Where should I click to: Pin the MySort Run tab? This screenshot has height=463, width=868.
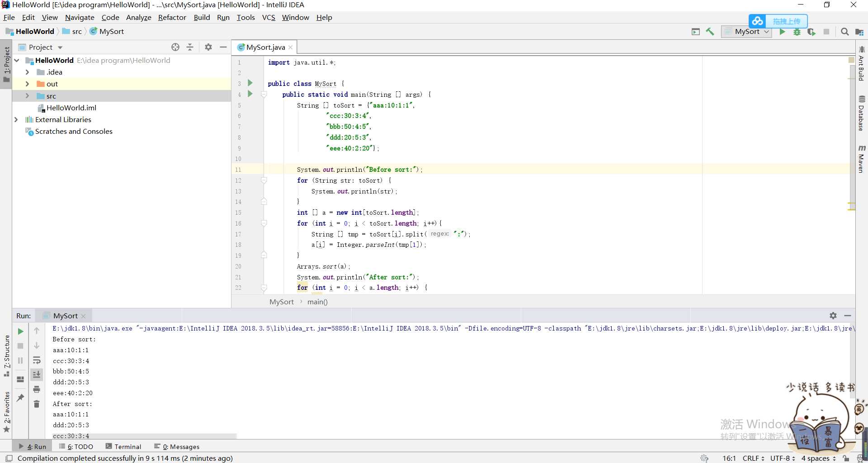[20, 397]
